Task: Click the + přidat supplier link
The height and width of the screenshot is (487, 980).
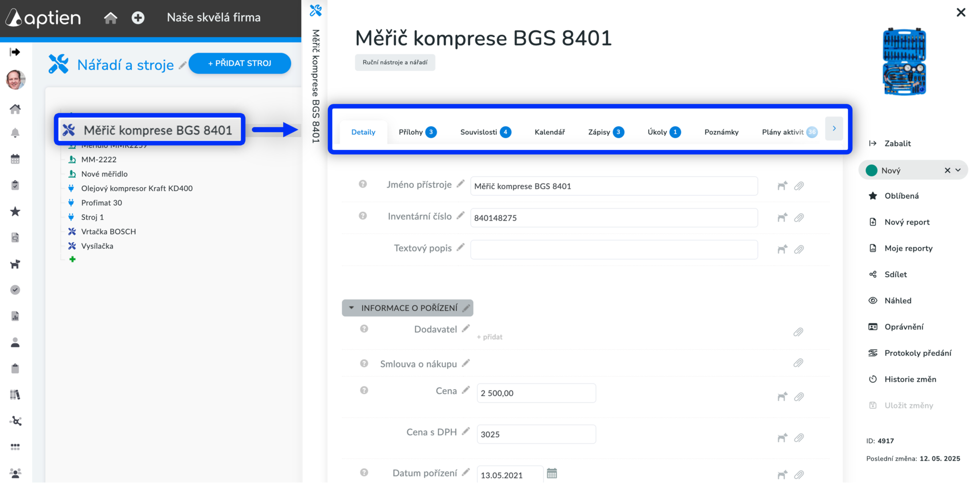Action: pos(489,337)
